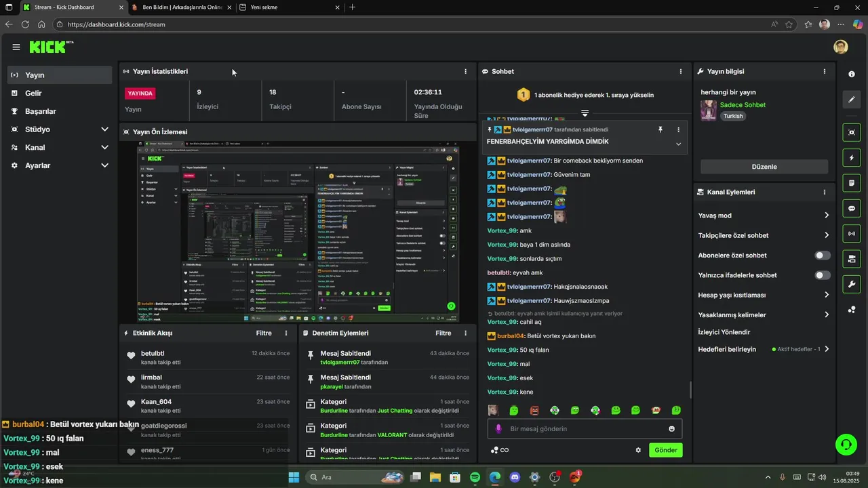Open the hamburger menu beside Kick logo
Image resolution: width=868 pixels, height=488 pixels.
coord(16,47)
